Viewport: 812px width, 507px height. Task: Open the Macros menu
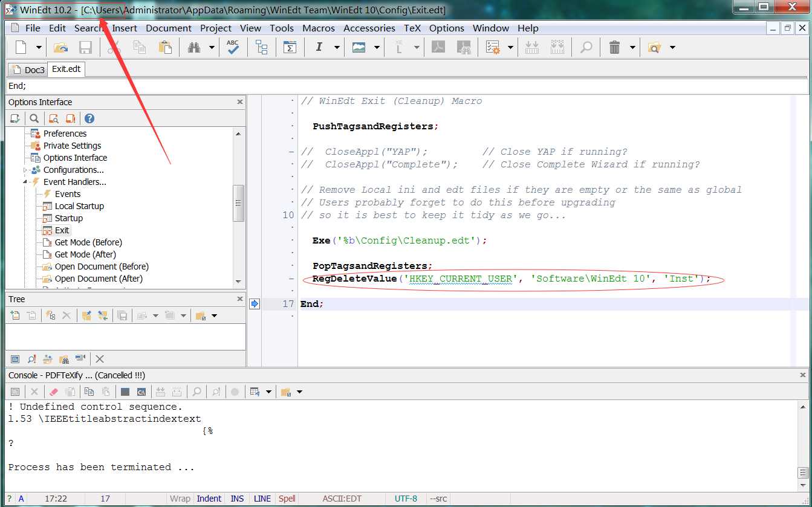point(319,28)
